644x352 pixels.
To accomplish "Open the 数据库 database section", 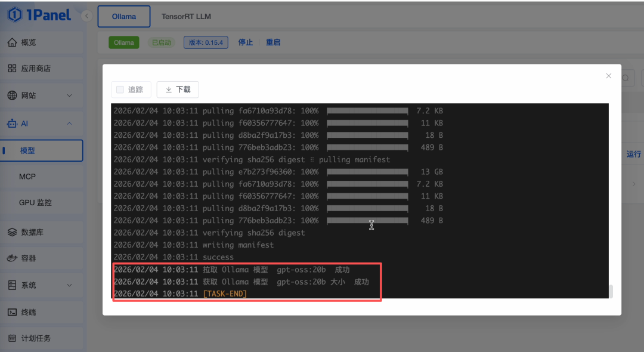I will [42, 232].
